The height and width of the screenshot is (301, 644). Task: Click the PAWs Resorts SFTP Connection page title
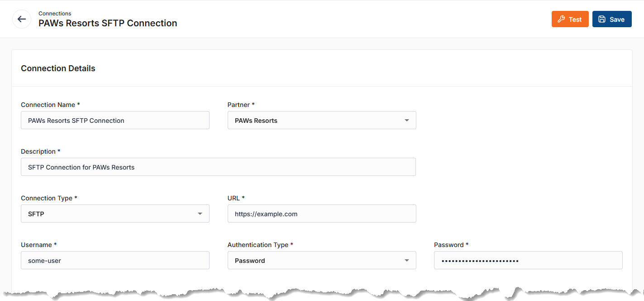[x=108, y=23]
